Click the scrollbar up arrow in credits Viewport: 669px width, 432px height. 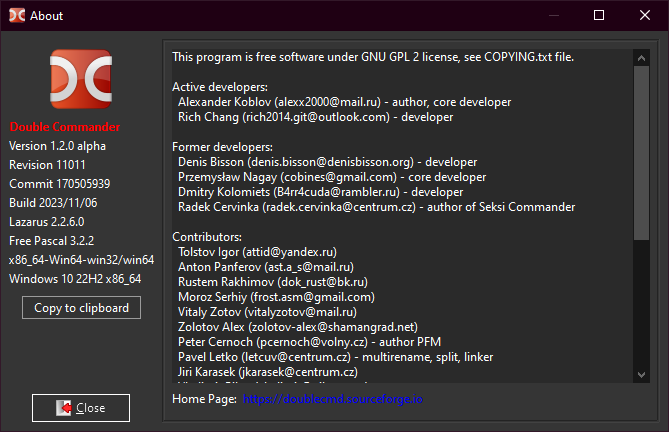(642, 57)
